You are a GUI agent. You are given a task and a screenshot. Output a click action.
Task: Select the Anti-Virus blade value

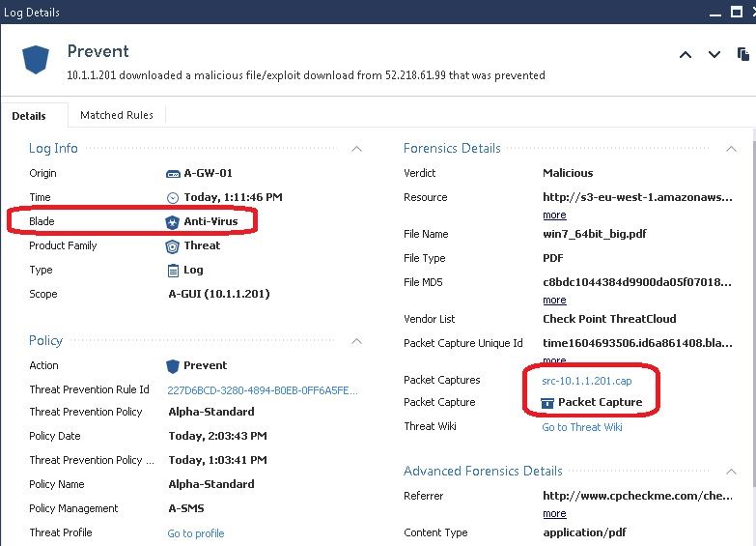(x=210, y=221)
